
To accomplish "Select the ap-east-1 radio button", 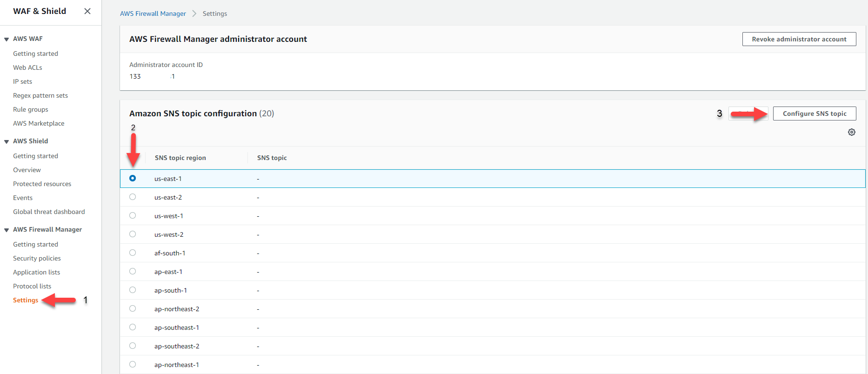I will (133, 271).
